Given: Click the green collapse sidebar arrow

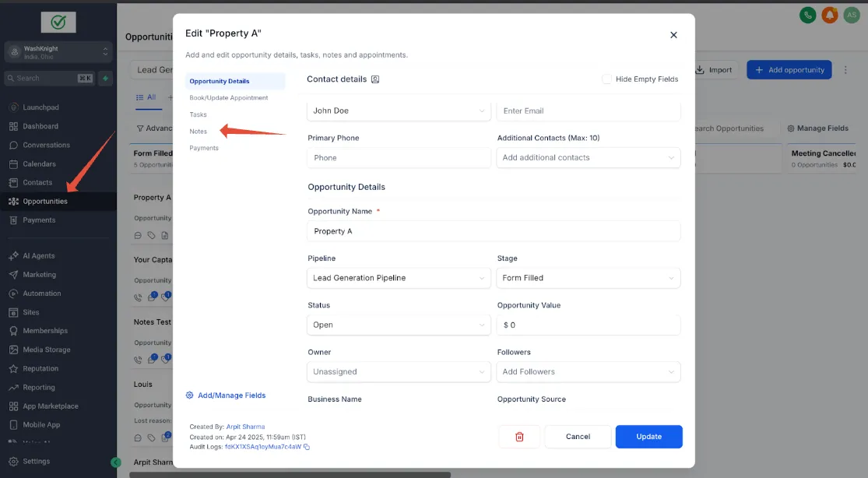Looking at the screenshot, I should tap(116, 462).
